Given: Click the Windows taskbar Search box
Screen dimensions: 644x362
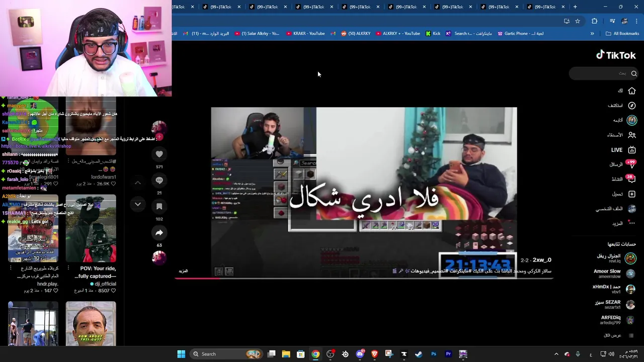Looking at the screenshot, I should (x=226, y=354).
